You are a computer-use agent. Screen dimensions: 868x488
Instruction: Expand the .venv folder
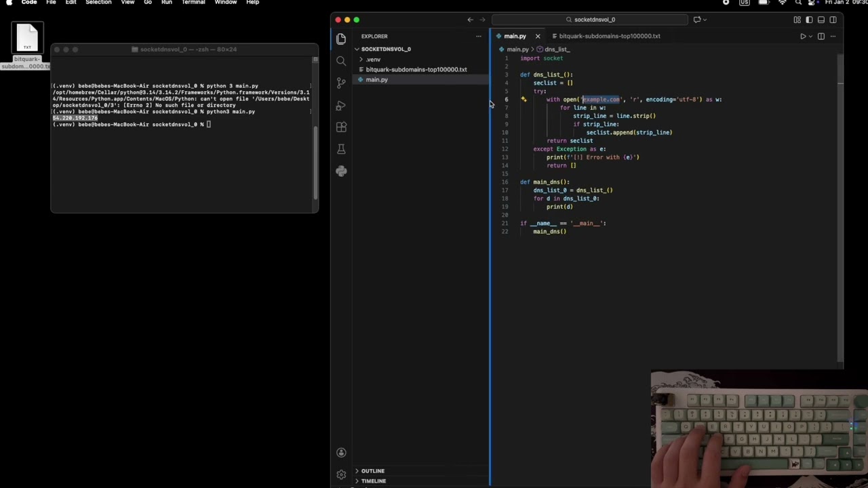point(420,59)
